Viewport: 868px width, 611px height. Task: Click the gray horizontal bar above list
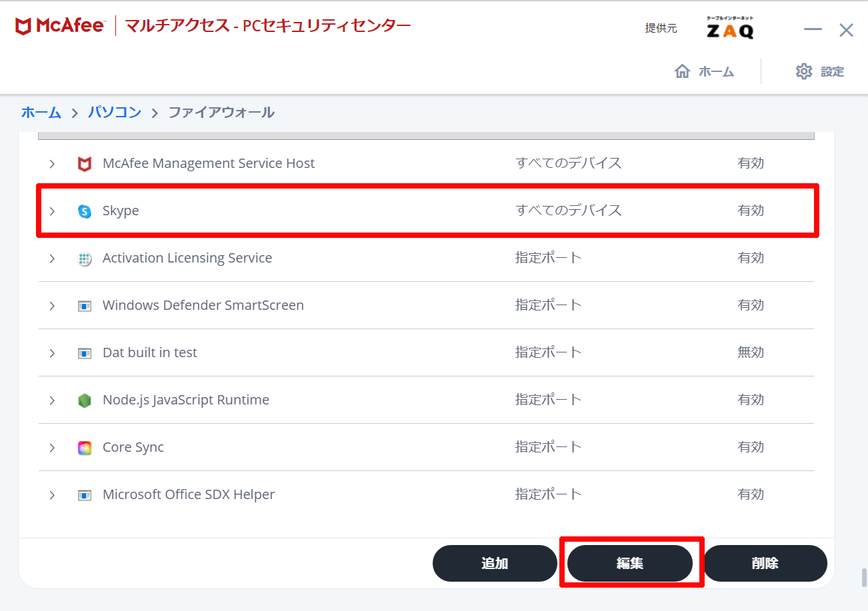(x=426, y=136)
